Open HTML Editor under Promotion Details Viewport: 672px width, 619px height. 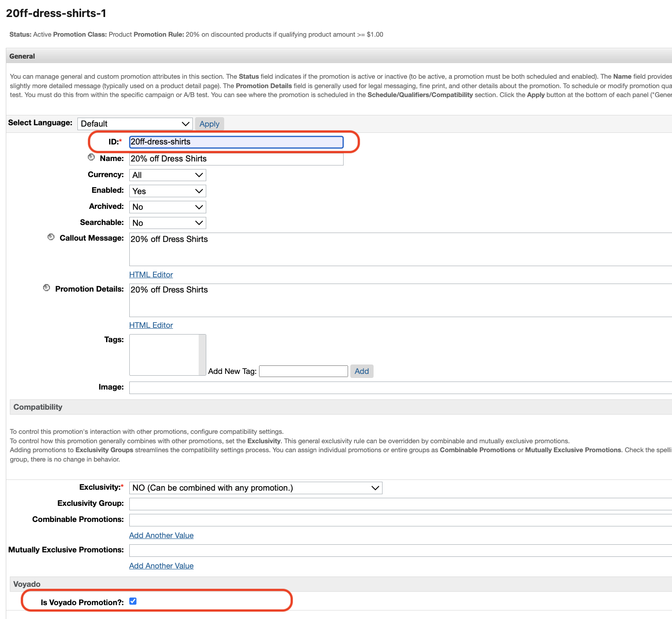coord(151,325)
